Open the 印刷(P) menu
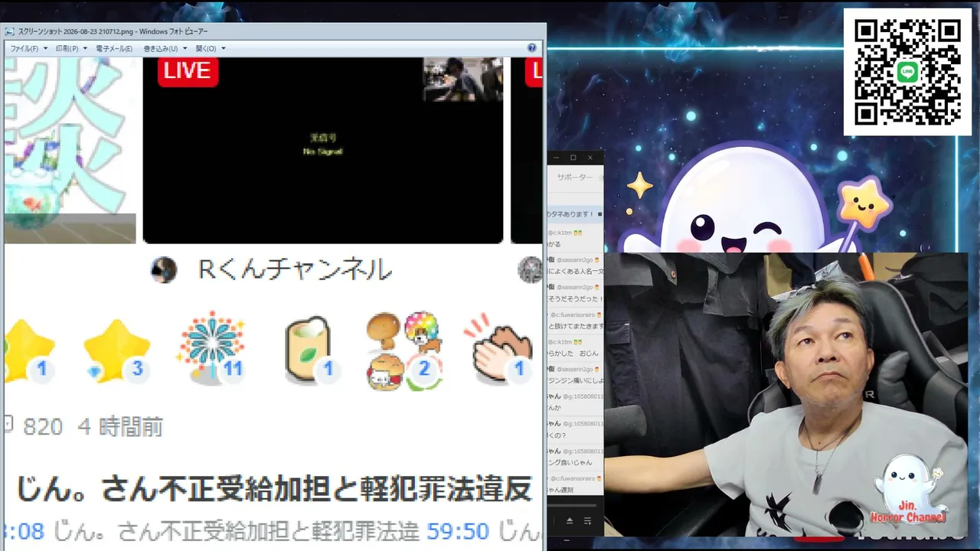Screen dimensions: 980x551 67,48
